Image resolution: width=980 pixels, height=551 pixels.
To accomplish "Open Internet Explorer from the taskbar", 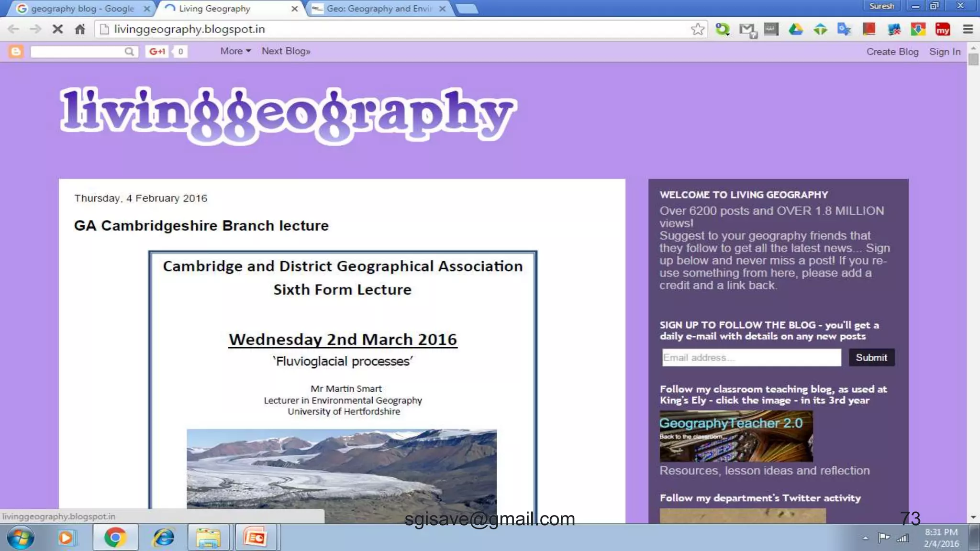I will click(x=163, y=538).
